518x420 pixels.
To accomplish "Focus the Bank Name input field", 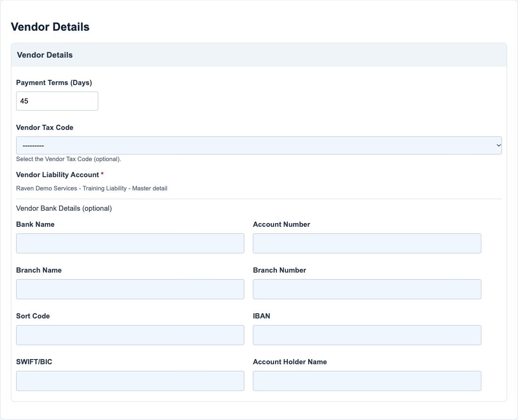I will click(x=130, y=243).
